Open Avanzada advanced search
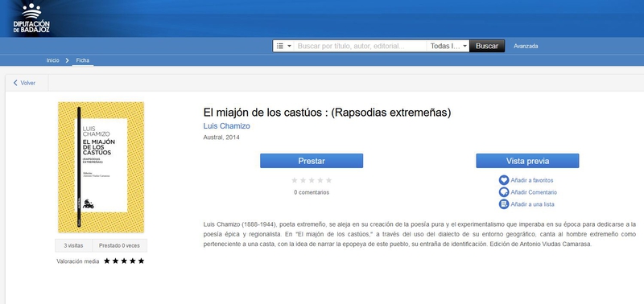The height and width of the screenshot is (304, 644). [x=526, y=47]
